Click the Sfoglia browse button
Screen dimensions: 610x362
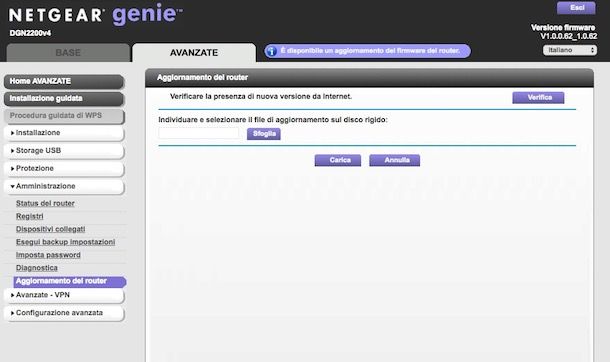point(264,134)
